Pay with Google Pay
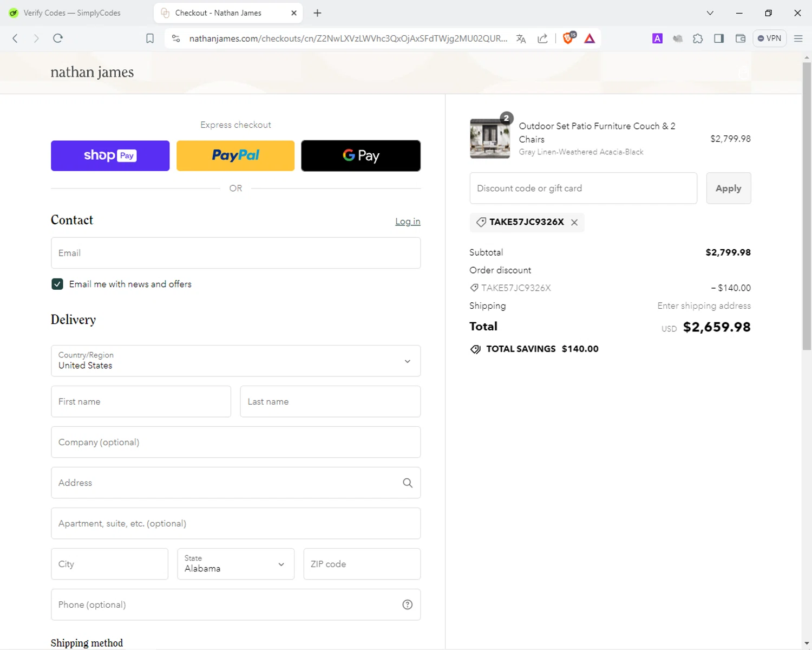The image size is (812, 650). click(x=361, y=155)
